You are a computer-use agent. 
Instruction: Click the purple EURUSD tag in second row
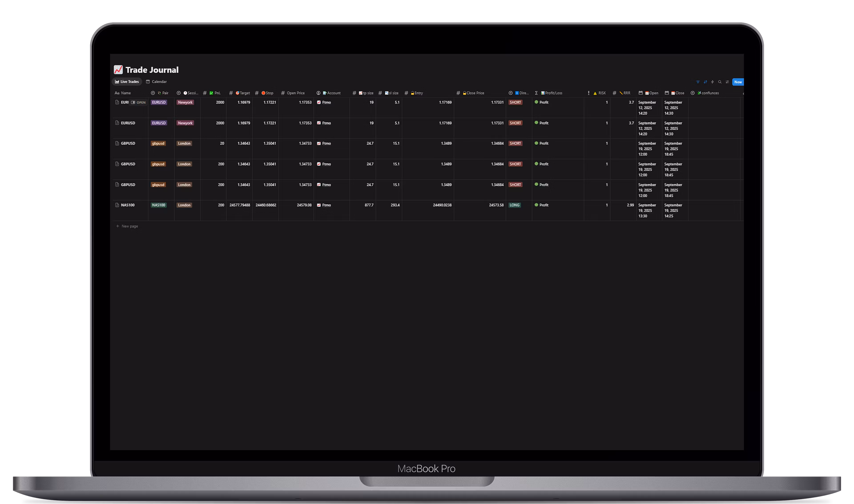pos(159,123)
